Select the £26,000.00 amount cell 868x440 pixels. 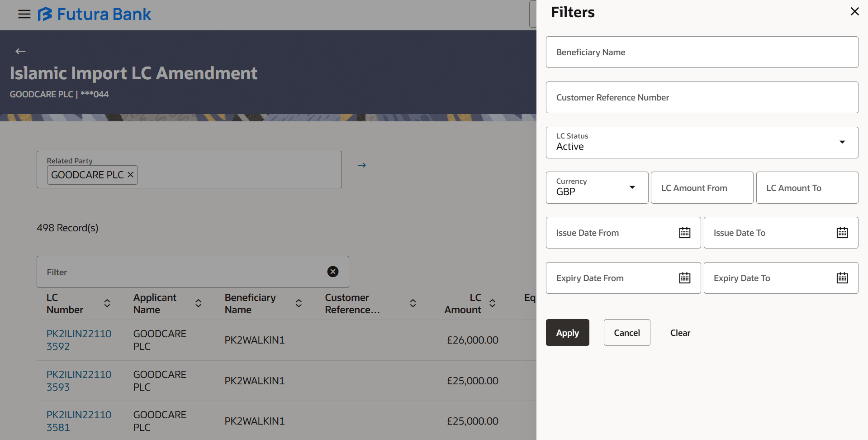[473, 340]
